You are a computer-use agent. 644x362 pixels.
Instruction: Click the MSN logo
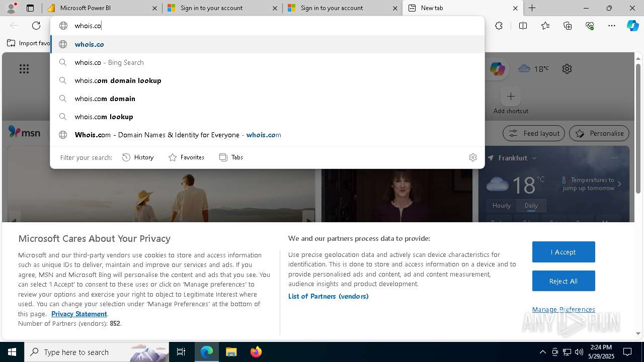pos(24,133)
